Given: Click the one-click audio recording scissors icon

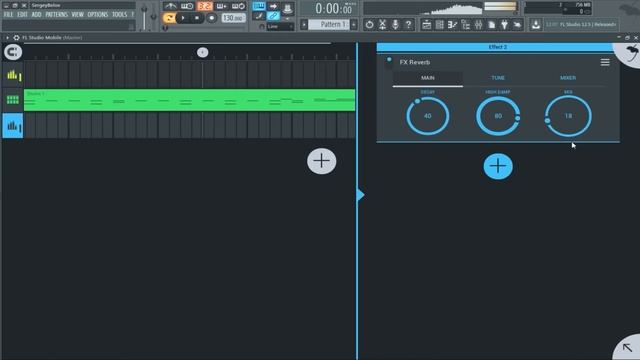Looking at the screenshot, I should tap(382, 24).
